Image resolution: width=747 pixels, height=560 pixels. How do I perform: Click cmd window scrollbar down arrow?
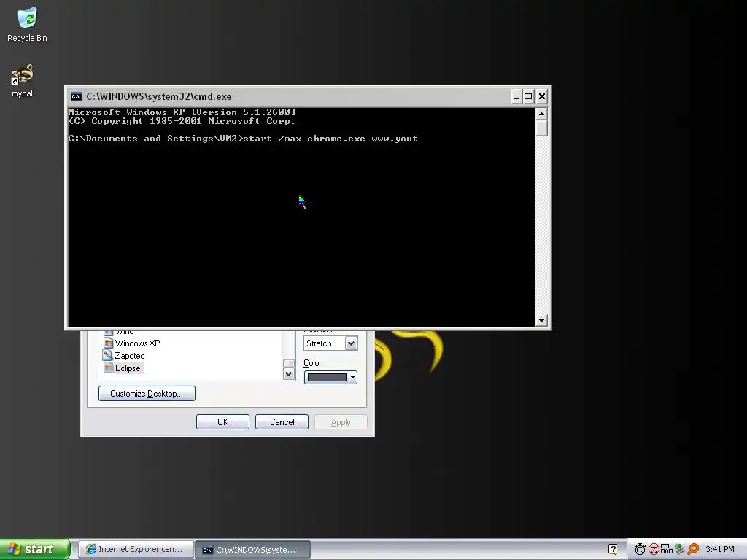pyautogui.click(x=541, y=321)
